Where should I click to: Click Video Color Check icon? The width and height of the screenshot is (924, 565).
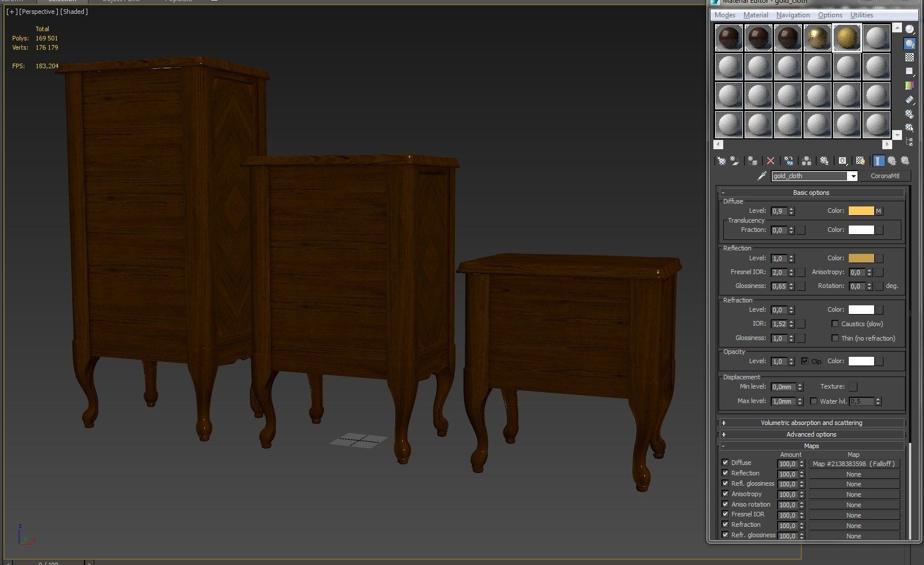click(910, 85)
